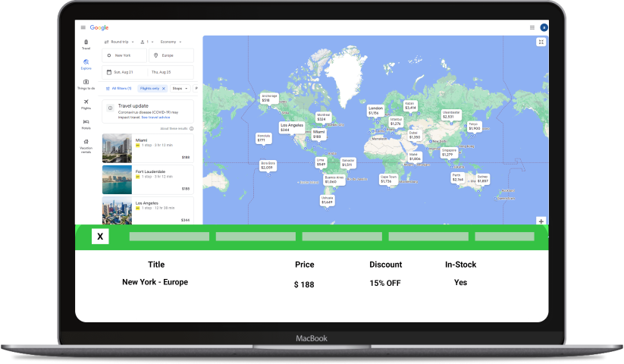Open the Thu, Aug 25 return date
This screenshot has width=624, height=364.
click(171, 72)
